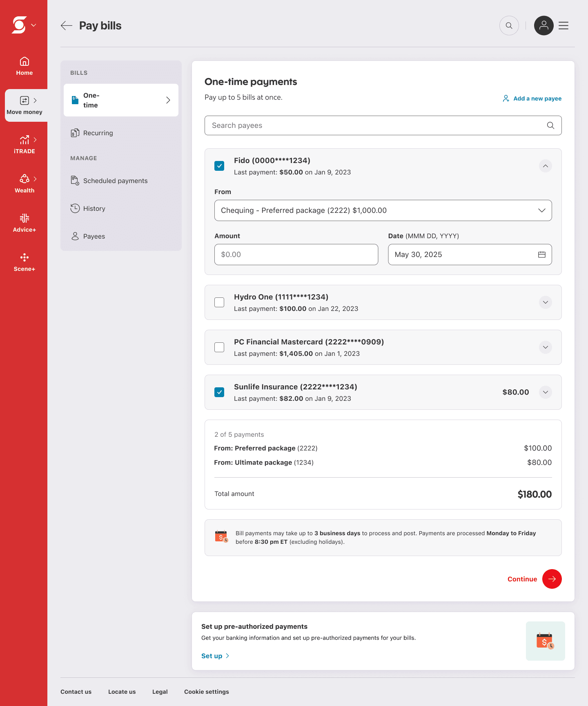This screenshot has width=588, height=706.
Task: Click the Date field showing May 30, 2025
Action: (470, 255)
